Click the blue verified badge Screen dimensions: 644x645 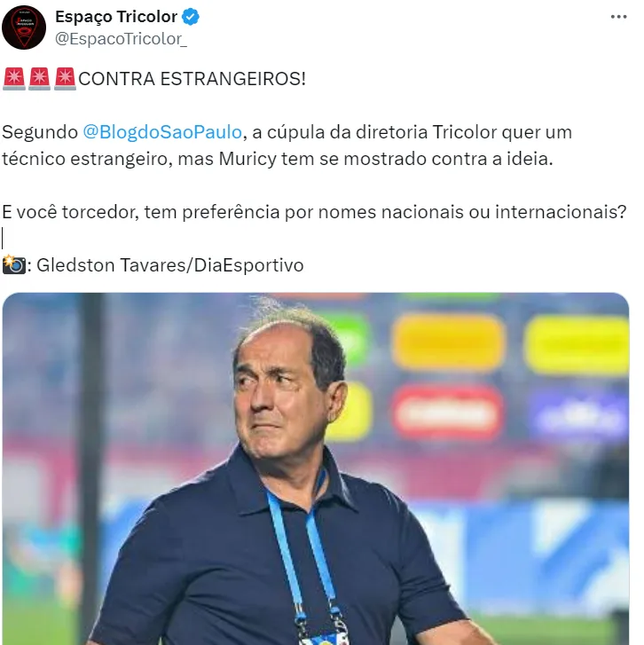click(191, 17)
